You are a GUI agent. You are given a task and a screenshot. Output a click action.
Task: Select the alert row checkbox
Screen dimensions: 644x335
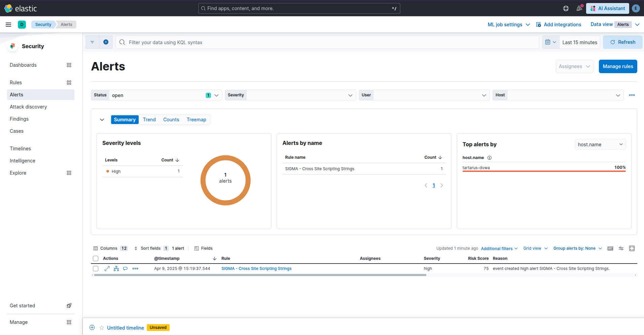pos(96,269)
